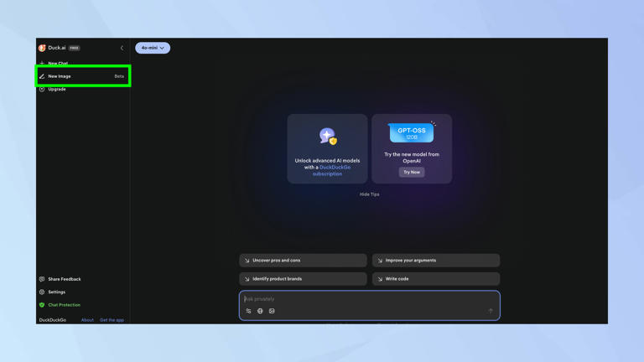Screen dimensions: 644x362
Task: Click the Share Feedback icon
Action: pyautogui.click(x=42, y=279)
